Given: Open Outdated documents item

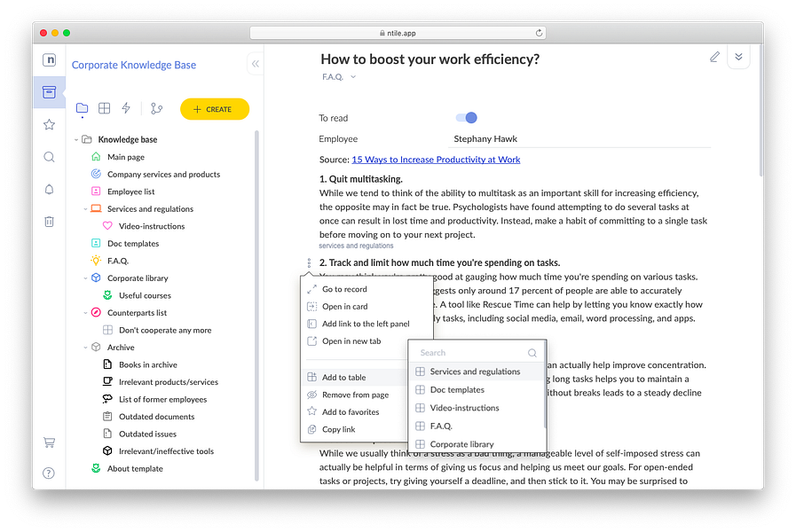Looking at the screenshot, I should (x=156, y=417).
